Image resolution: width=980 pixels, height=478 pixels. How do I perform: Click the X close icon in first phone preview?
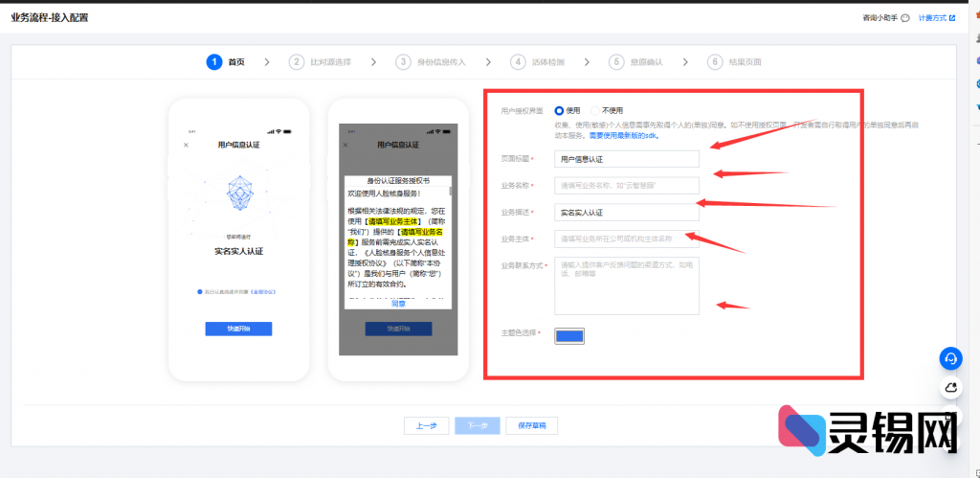186,145
